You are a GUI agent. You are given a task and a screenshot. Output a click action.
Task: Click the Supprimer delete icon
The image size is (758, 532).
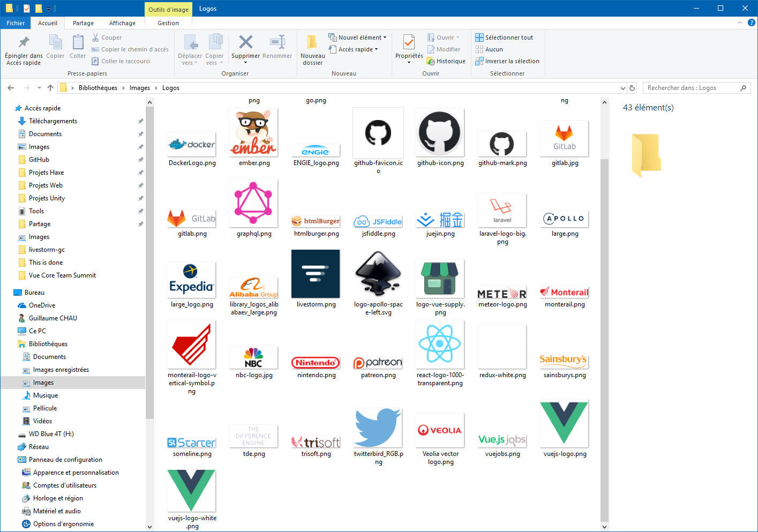[x=245, y=42]
